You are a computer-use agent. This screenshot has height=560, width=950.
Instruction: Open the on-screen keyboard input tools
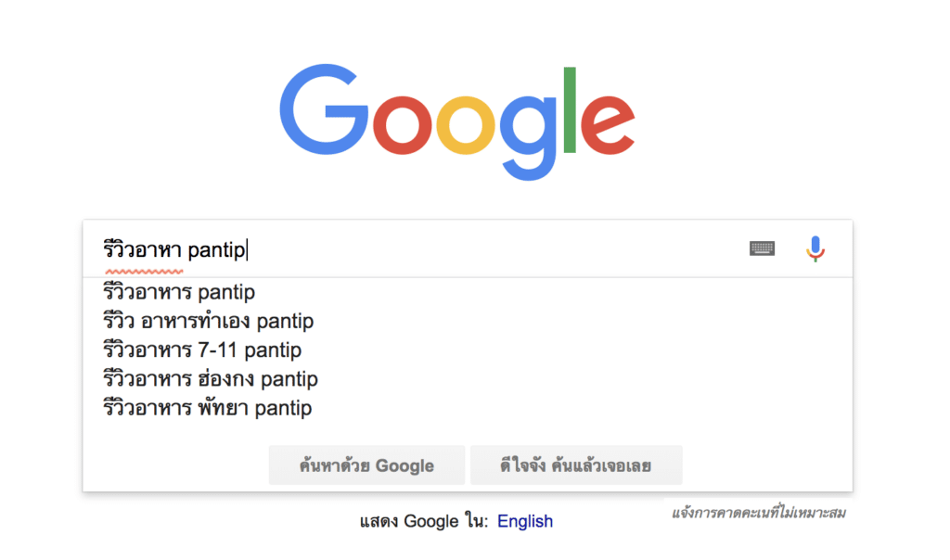coord(762,248)
